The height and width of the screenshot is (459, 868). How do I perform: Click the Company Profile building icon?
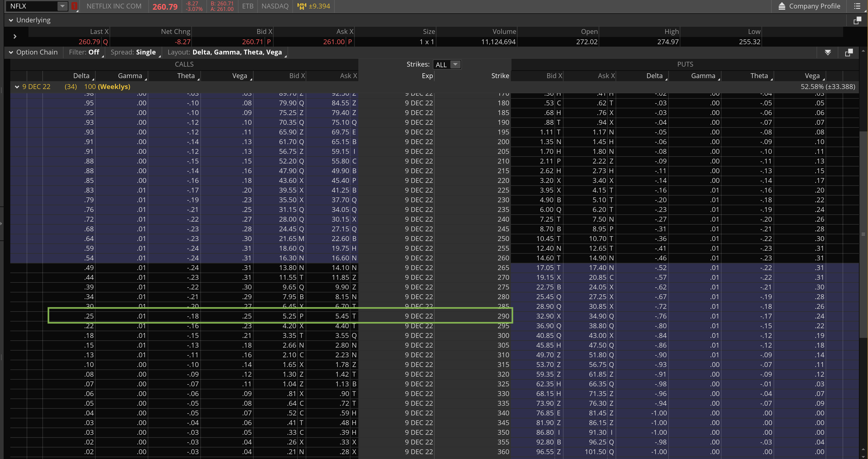pyautogui.click(x=782, y=6)
